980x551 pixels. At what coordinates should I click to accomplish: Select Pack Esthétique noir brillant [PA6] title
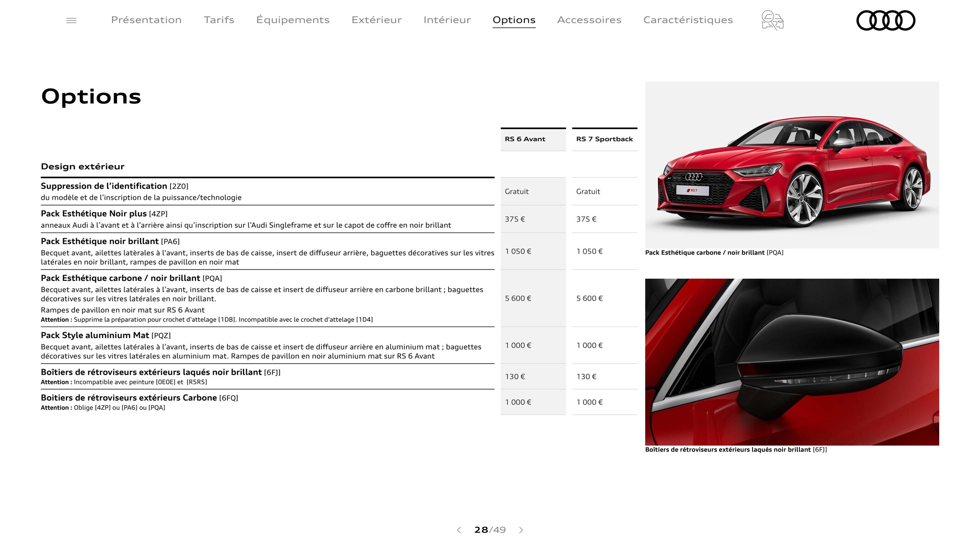coord(110,241)
